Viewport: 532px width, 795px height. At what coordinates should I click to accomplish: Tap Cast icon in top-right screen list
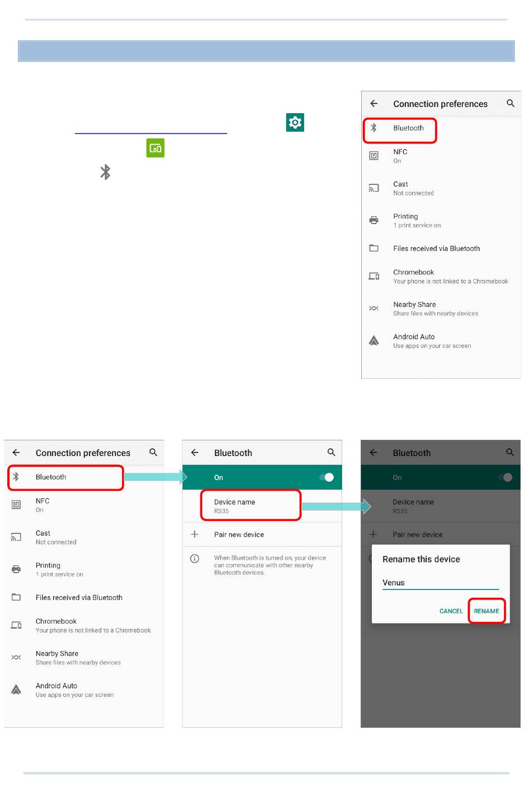374,188
